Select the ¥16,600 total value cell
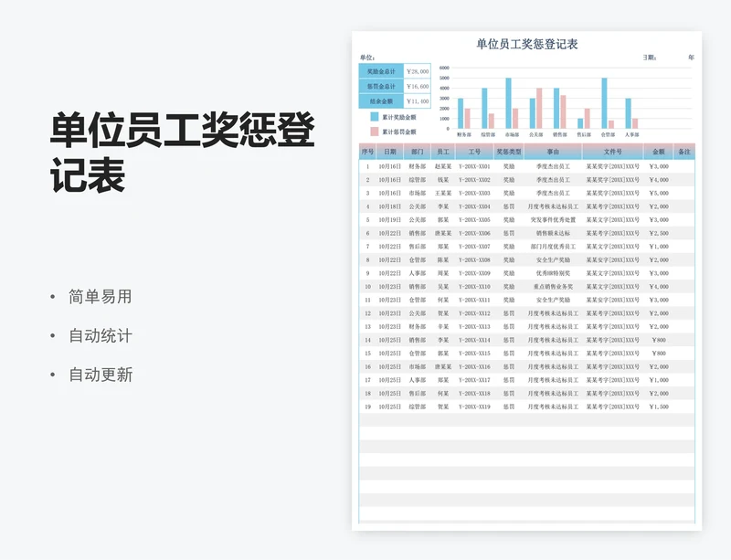The width and height of the screenshot is (731, 560). click(x=418, y=86)
